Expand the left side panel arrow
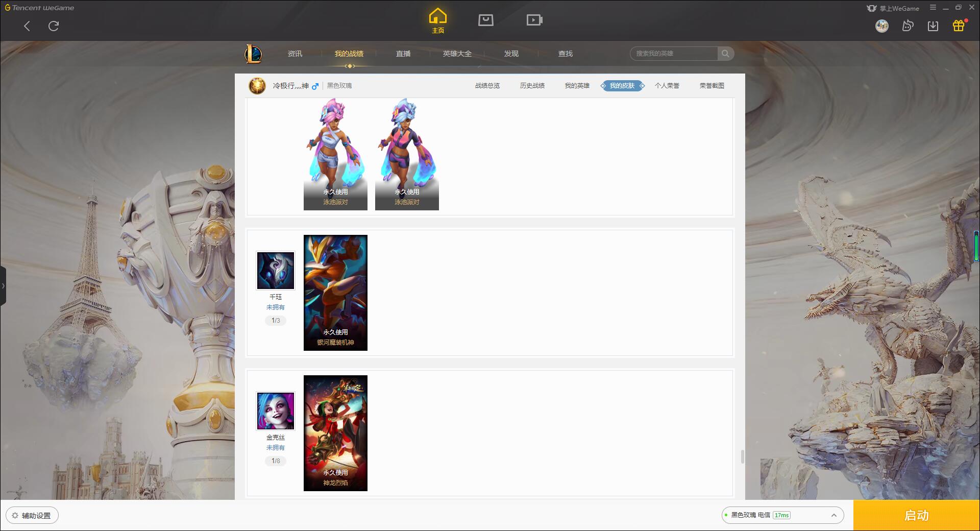This screenshot has height=531, width=980. click(x=3, y=286)
